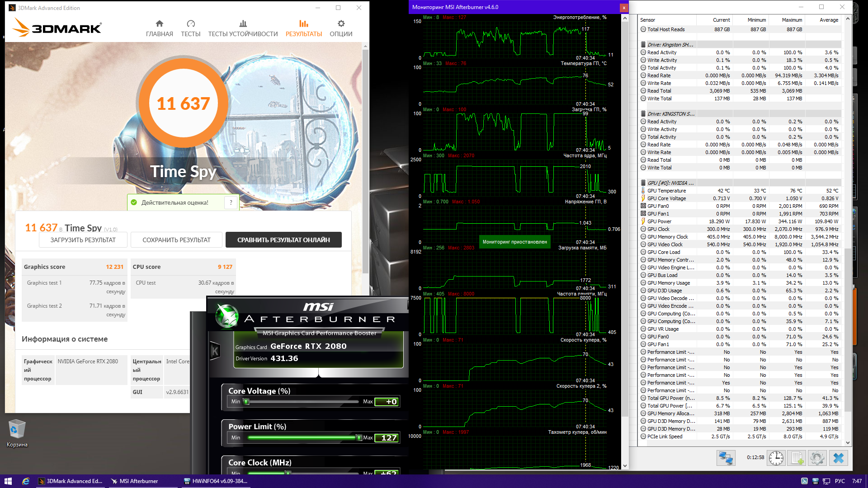The image size is (868, 488).
Task: Open the ТЕСТЫ gauge icon tab
Action: [190, 24]
